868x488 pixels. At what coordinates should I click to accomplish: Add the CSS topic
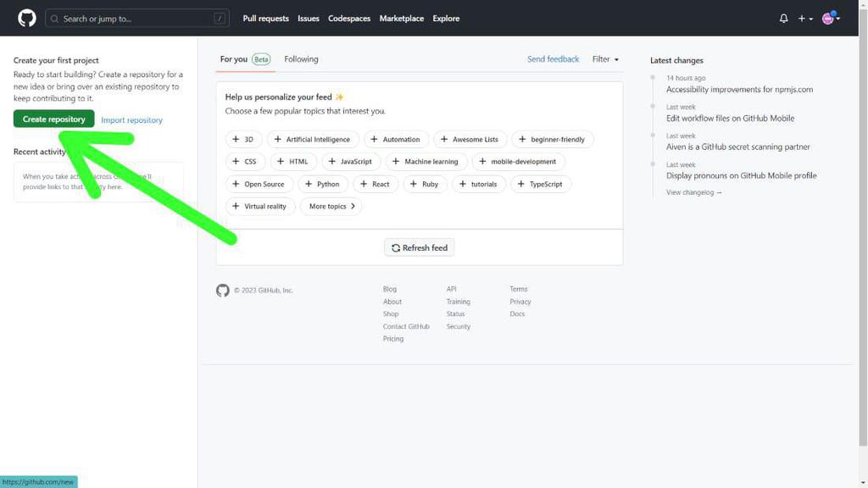[245, 162]
